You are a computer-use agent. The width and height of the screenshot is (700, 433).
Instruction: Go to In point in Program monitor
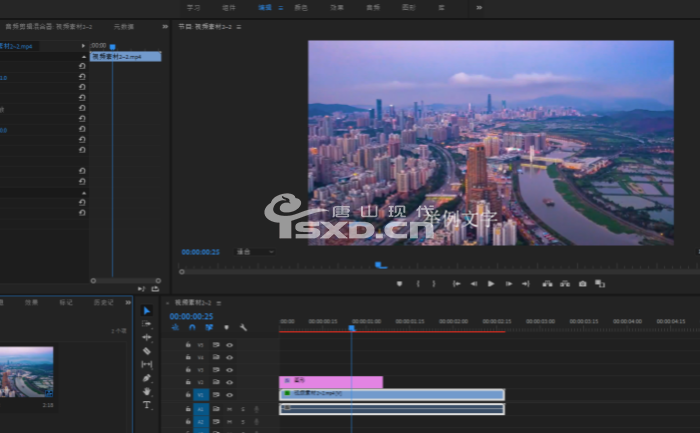(456, 283)
